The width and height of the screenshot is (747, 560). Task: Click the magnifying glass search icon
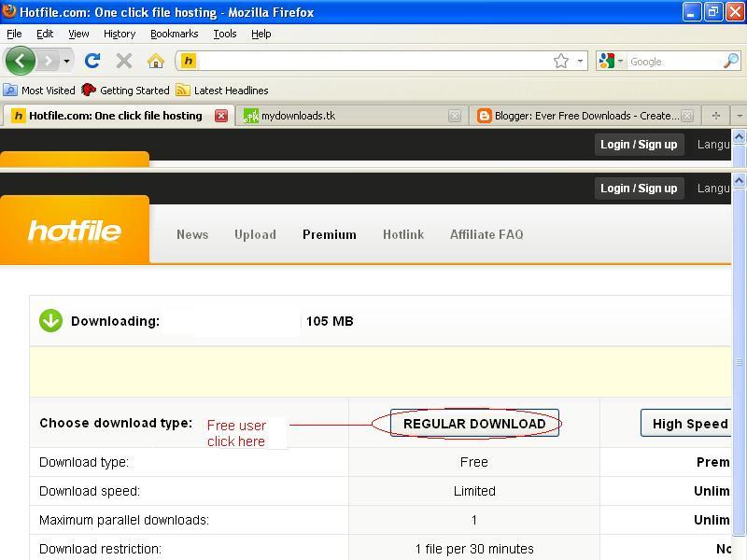click(x=731, y=61)
